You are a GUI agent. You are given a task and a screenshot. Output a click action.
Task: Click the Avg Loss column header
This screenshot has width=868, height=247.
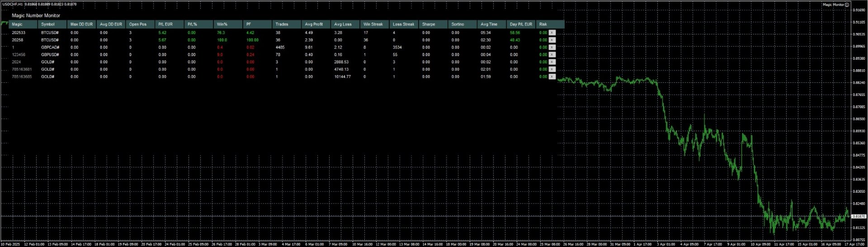pyautogui.click(x=345, y=24)
